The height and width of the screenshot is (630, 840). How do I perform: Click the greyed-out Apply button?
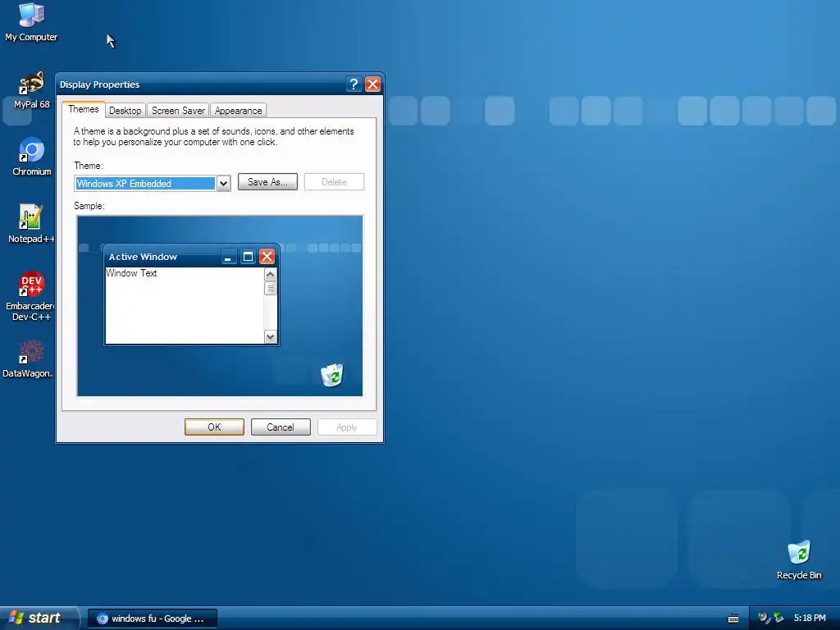[347, 427]
